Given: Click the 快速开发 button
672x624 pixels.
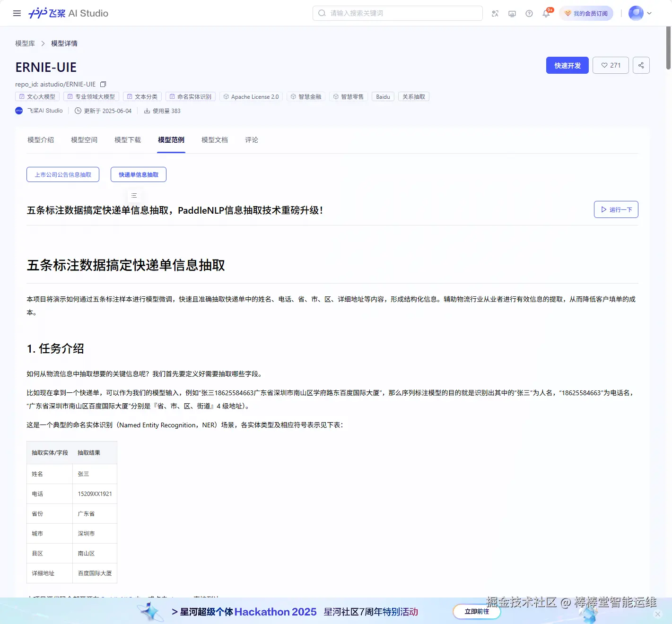Looking at the screenshot, I should pos(567,65).
